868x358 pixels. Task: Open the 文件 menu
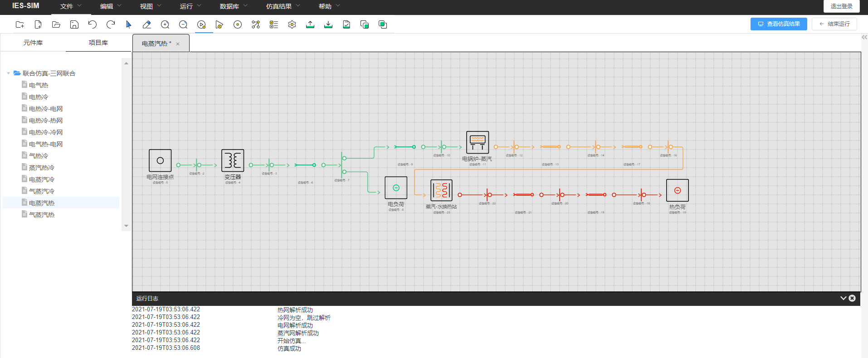(71, 6)
